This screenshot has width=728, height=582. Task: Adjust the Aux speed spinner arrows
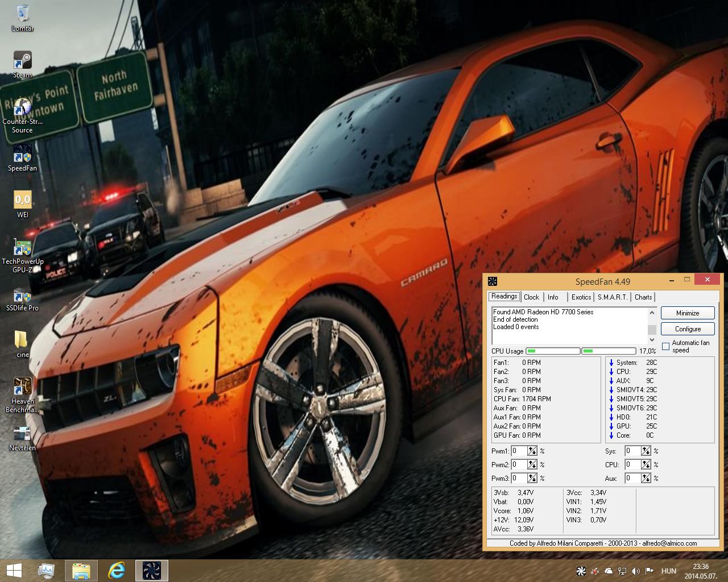[646, 479]
